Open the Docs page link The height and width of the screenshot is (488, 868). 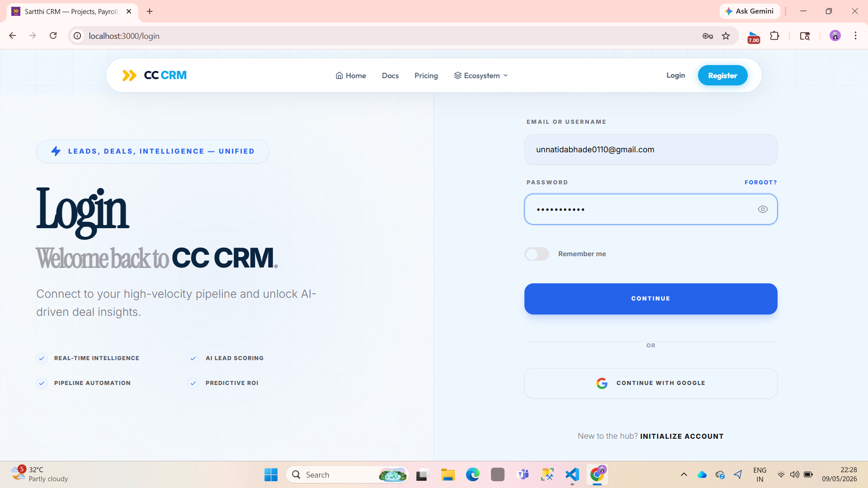coord(390,75)
